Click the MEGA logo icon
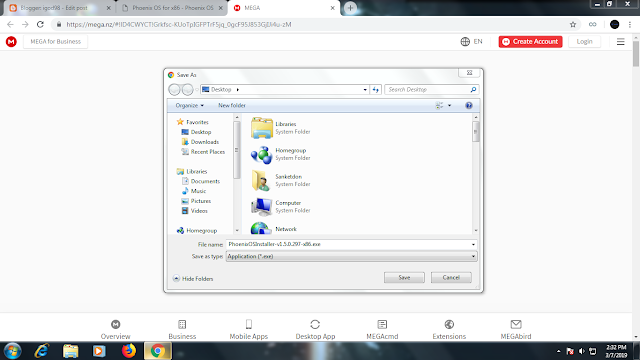 (x=11, y=41)
